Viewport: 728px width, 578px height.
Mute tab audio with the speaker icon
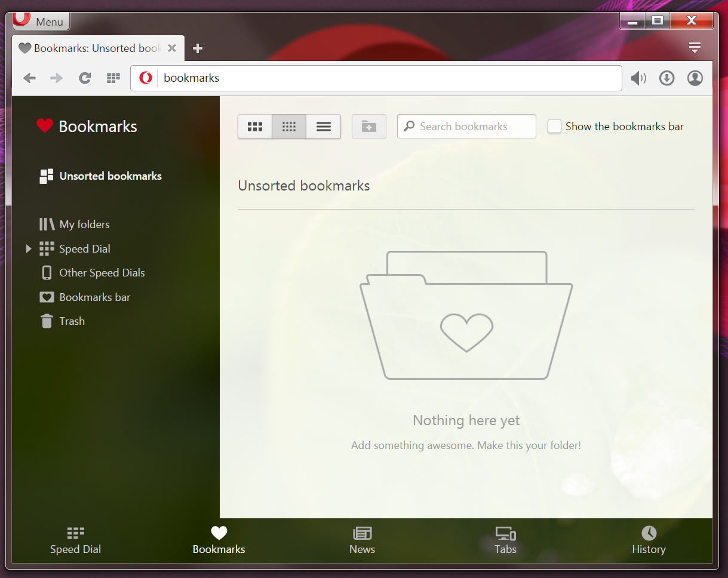tap(638, 78)
